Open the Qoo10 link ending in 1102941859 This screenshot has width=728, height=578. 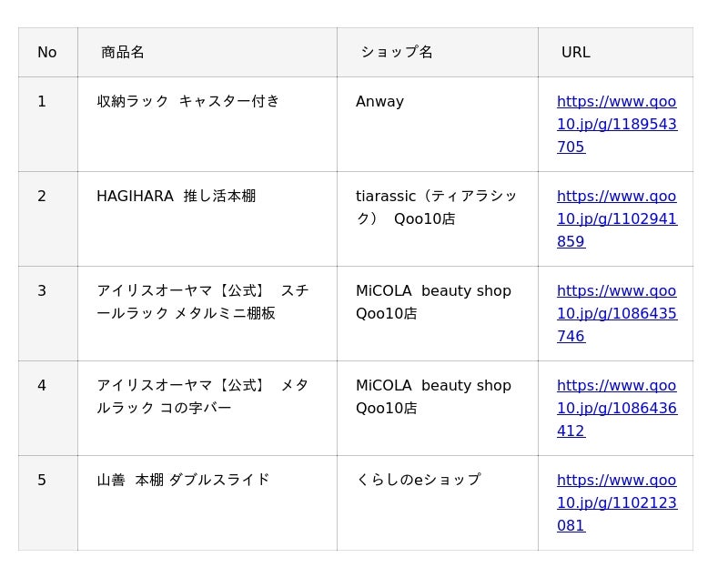click(x=617, y=218)
